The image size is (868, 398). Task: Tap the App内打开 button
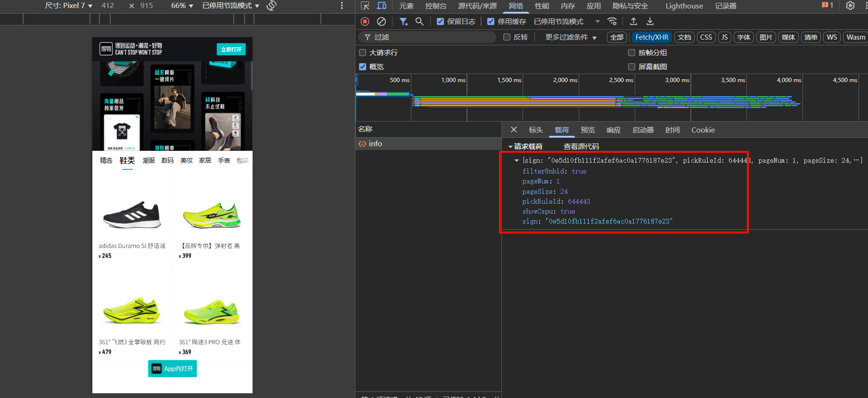pyautogui.click(x=172, y=369)
